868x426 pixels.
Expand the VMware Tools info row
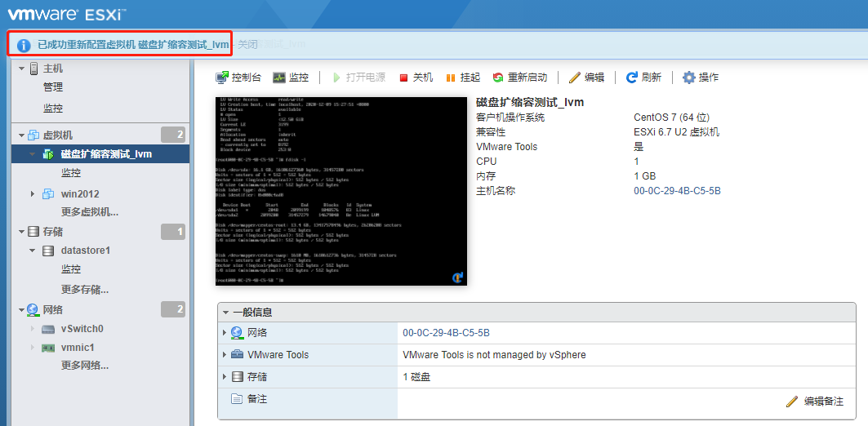[x=225, y=355]
